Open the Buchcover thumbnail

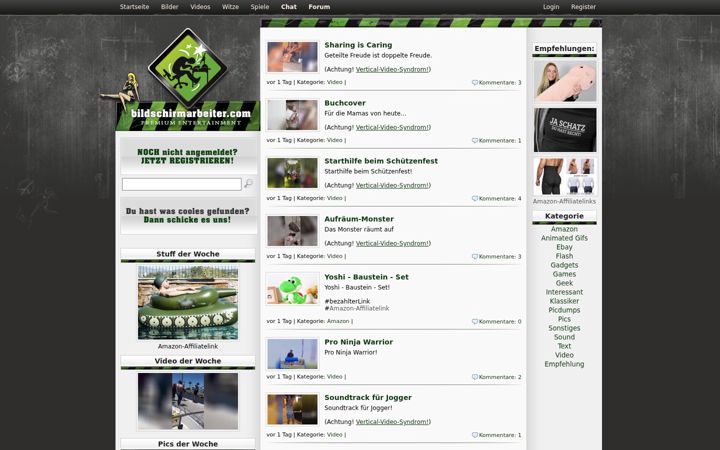pyautogui.click(x=292, y=115)
